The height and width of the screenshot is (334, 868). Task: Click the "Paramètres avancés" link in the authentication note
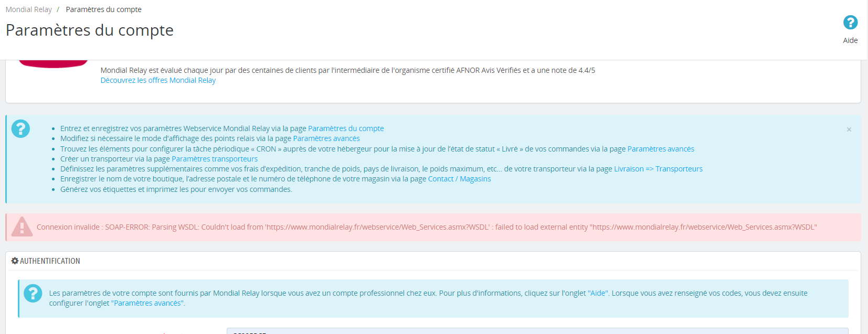click(148, 303)
